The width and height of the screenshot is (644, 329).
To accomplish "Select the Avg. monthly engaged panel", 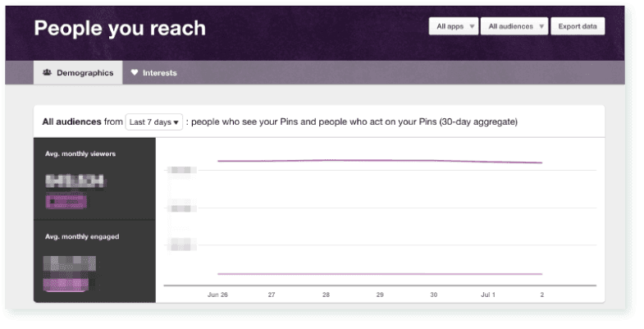I will [x=94, y=261].
